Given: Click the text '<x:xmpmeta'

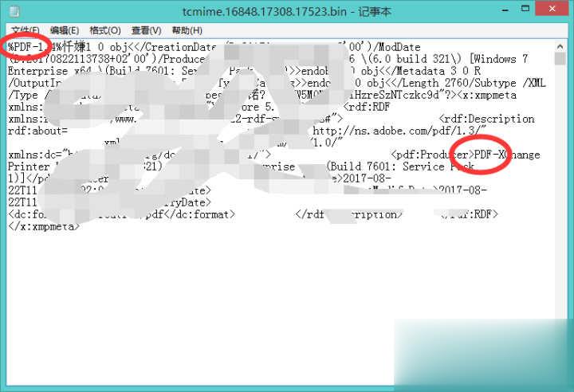Looking at the screenshot, I should [x=486, y=95].
